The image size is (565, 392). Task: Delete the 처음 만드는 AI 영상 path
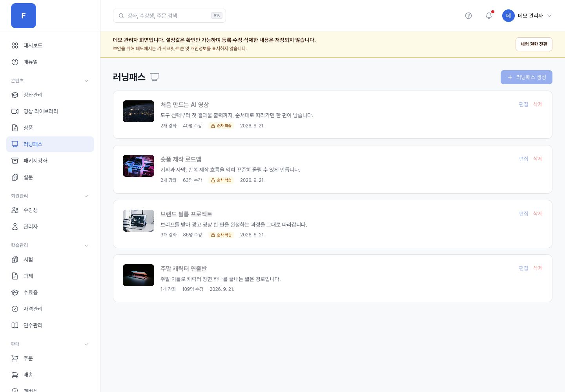[x=538, y=104]
